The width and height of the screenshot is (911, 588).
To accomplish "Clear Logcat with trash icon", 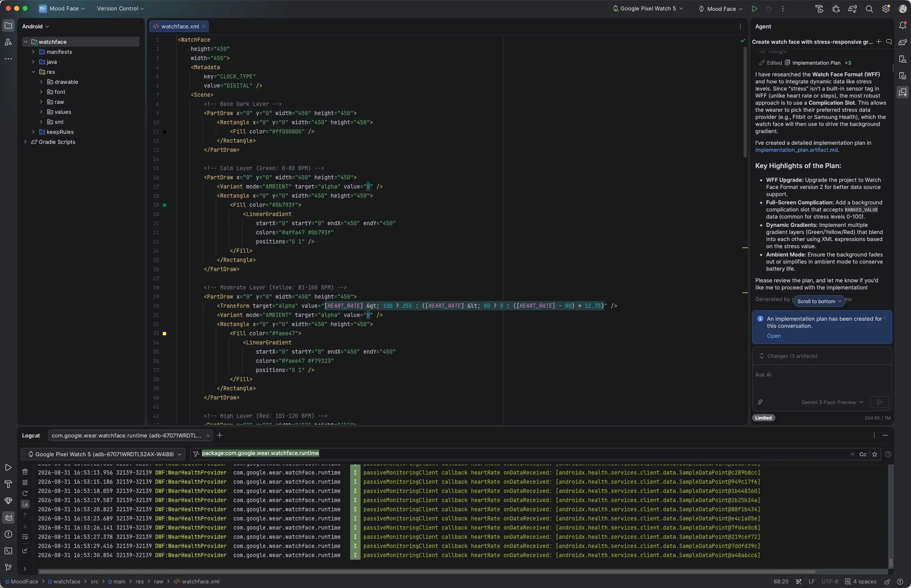I will (25, 472).
